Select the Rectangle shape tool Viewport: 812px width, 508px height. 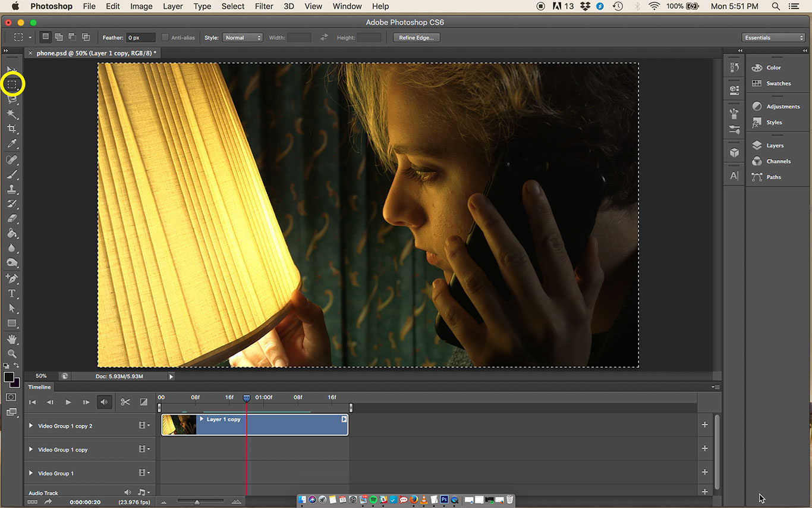tap(12, 323)
